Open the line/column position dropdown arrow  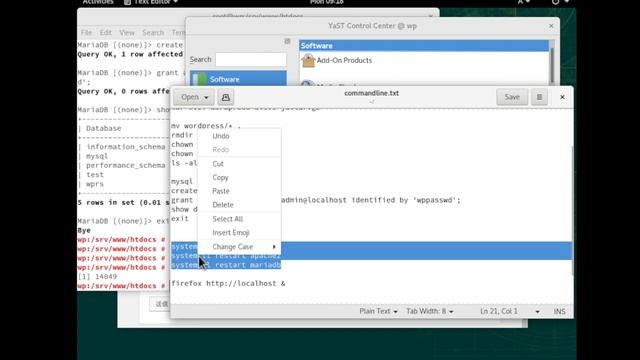pos(537,311)
